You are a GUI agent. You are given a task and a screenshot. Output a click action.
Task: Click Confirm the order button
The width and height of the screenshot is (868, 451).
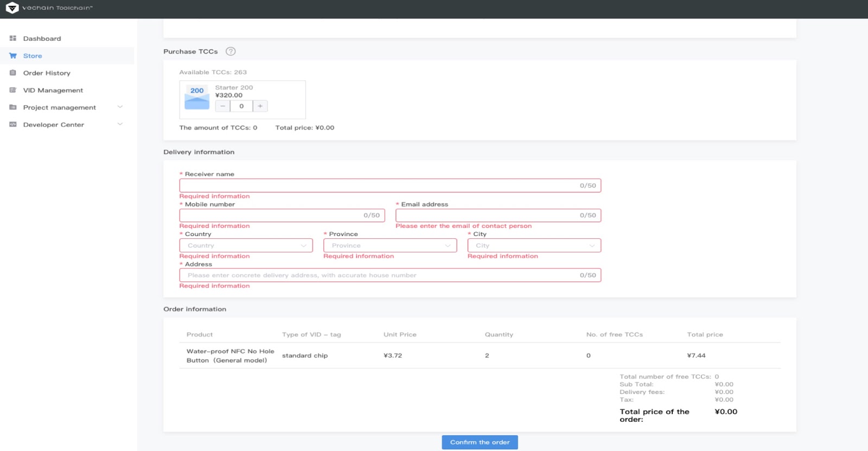(x=480, y=442)
